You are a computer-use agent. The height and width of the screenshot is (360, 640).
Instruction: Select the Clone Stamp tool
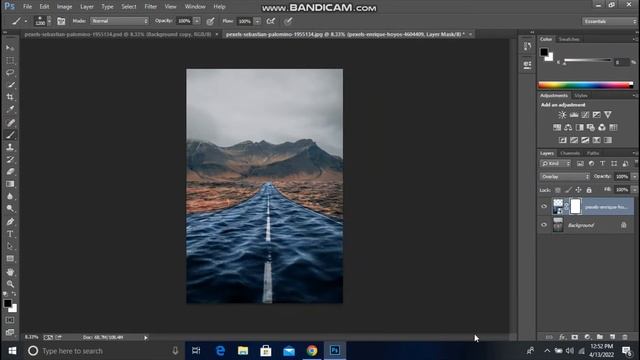pos(10,147)
